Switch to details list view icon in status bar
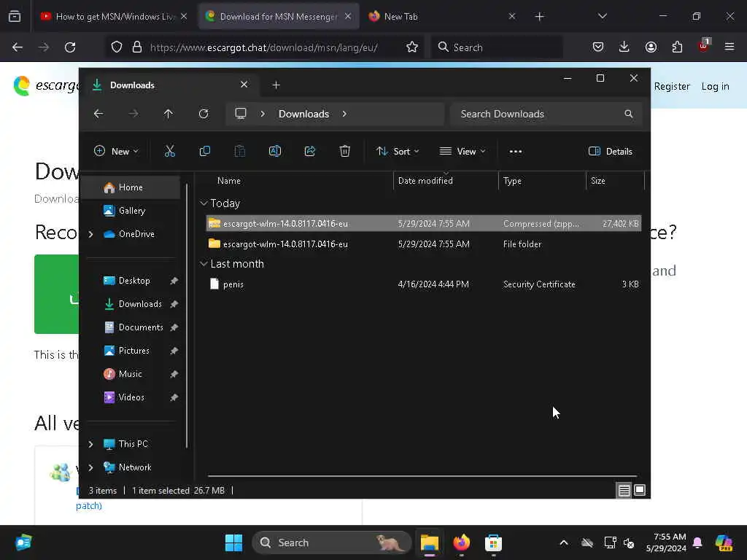 click(624, 490)
